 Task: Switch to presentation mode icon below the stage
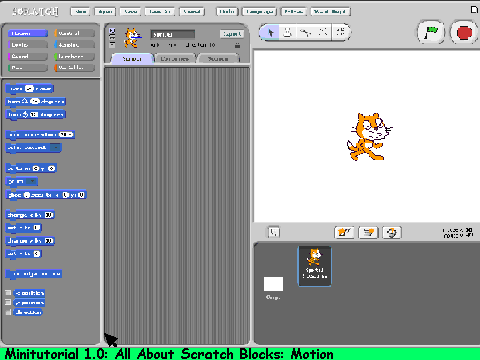(274, 232)
